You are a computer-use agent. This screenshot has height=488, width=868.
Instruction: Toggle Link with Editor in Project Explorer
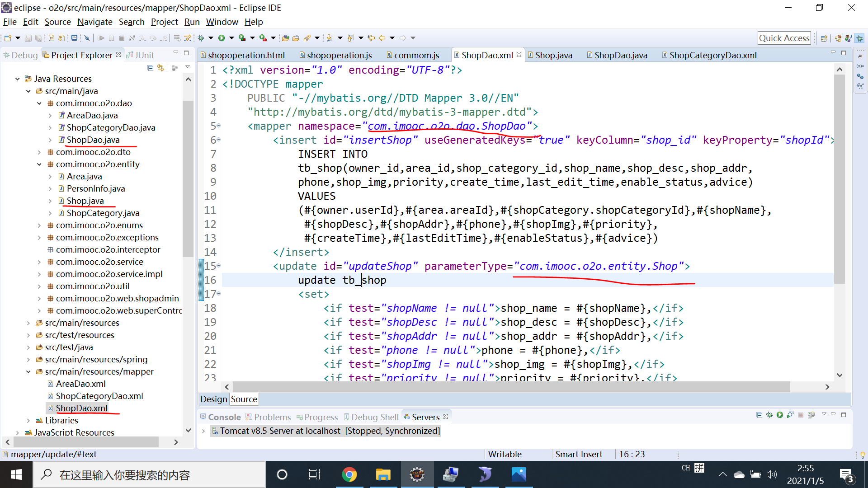(160, 68)
